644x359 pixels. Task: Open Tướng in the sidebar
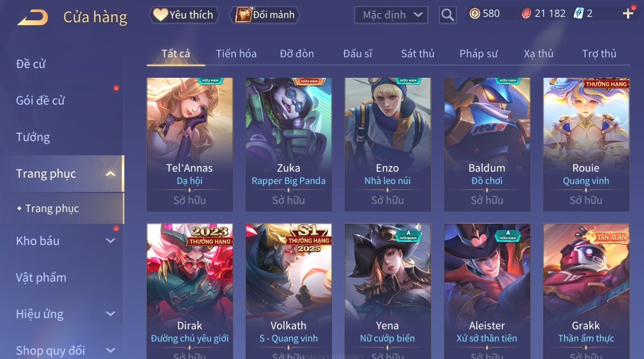(x=33, y=137)
